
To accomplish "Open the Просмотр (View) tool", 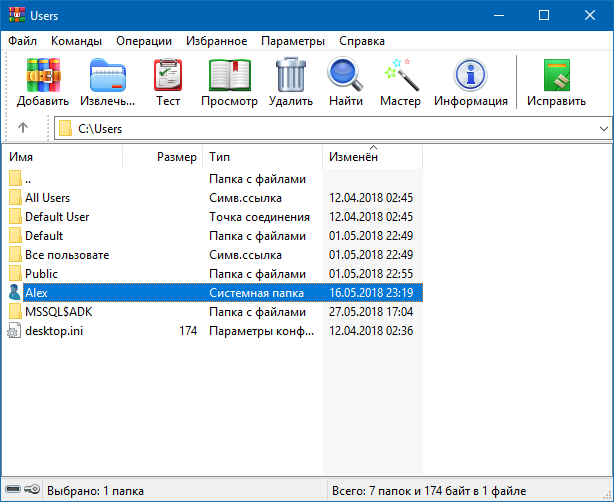I will click(x=229, y=82).
